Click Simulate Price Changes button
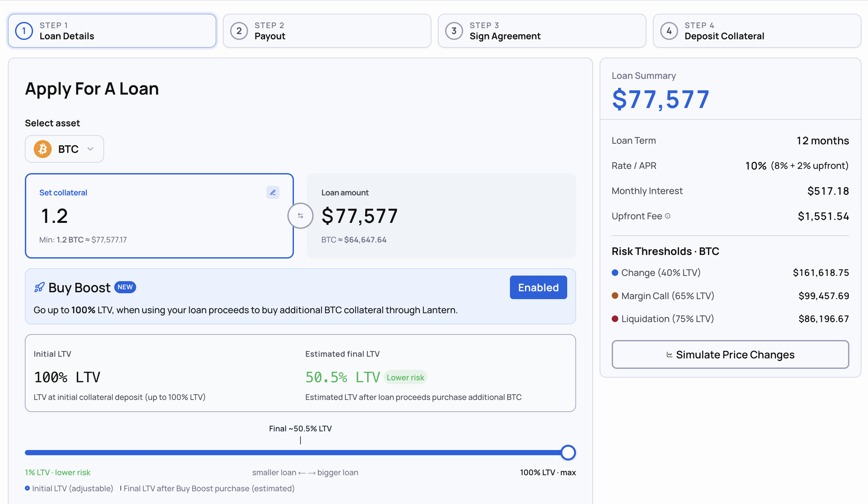Viewport: 868px width, 504px height. click(730, 354)
